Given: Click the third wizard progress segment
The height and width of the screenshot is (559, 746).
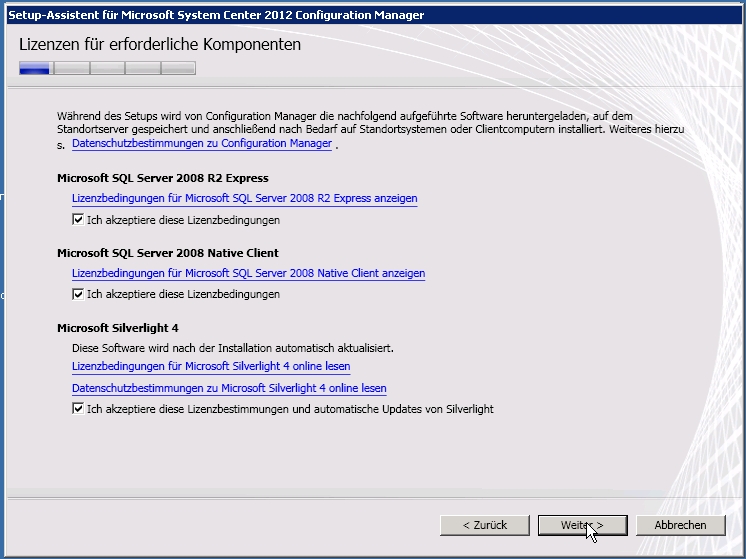Looking at the screenshot, I should [x=107, y=68].
